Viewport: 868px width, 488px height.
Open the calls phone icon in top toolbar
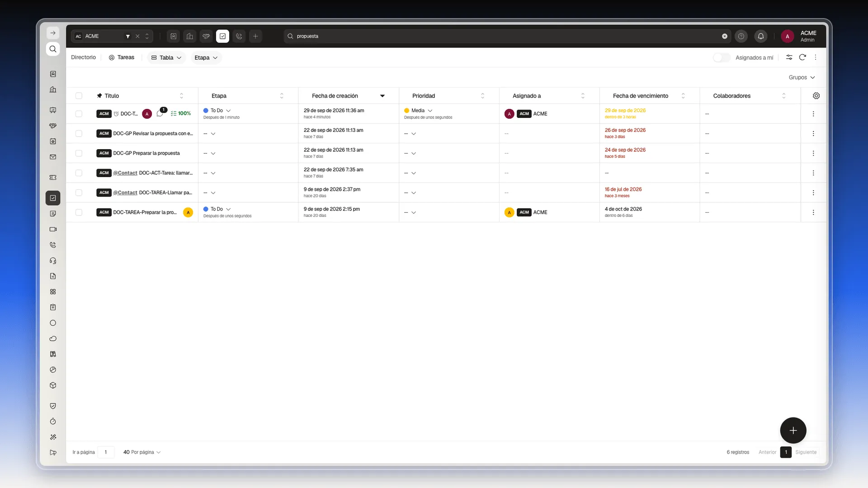[x=239, y=36]
